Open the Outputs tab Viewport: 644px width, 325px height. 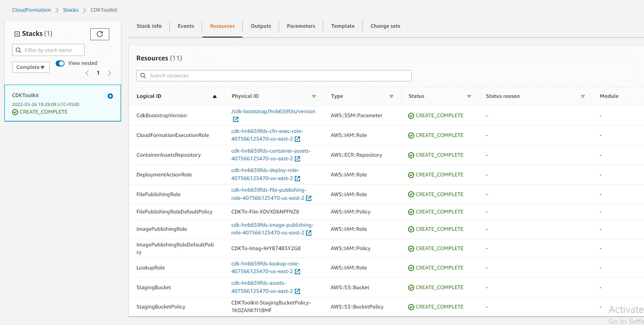pos(261,26)
